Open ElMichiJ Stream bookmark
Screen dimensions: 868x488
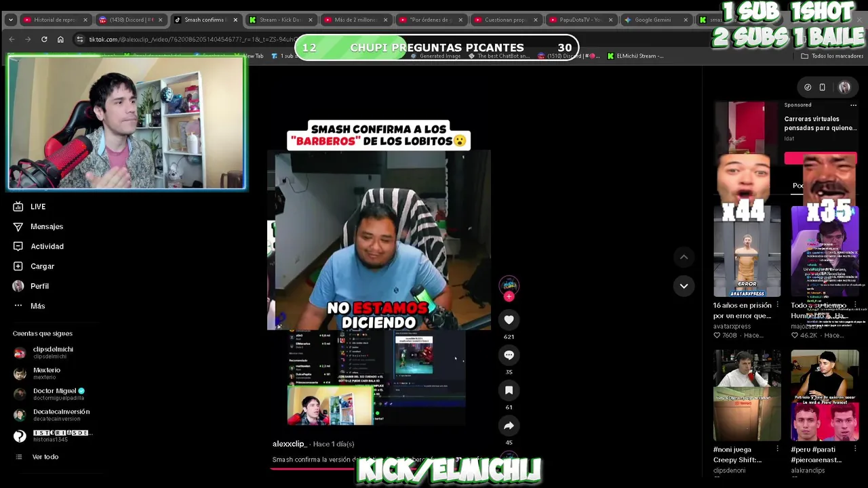[635, 56]
